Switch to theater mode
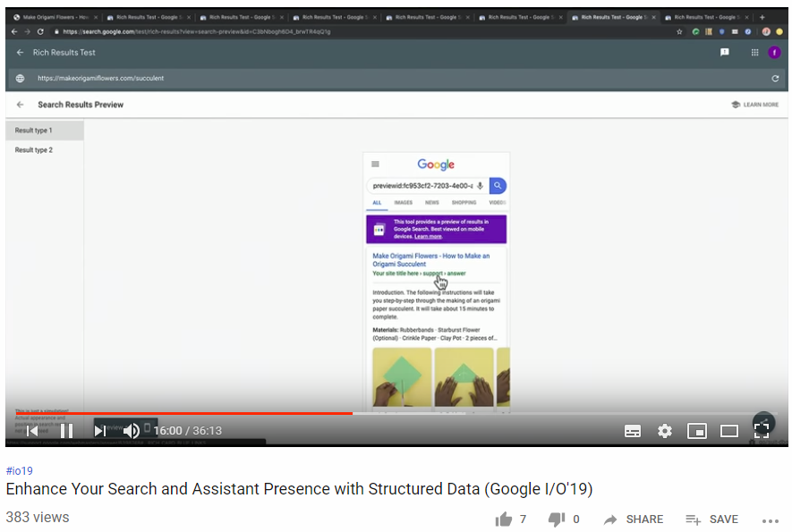The width and height of the screenshot is (792, 532). click(728, 431)
